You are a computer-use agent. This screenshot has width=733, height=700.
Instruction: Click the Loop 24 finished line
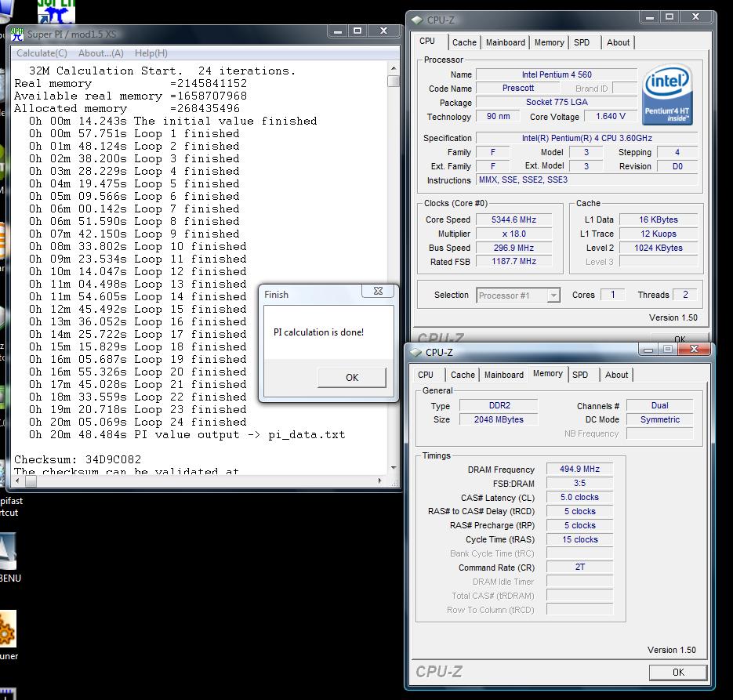(137, 423)
